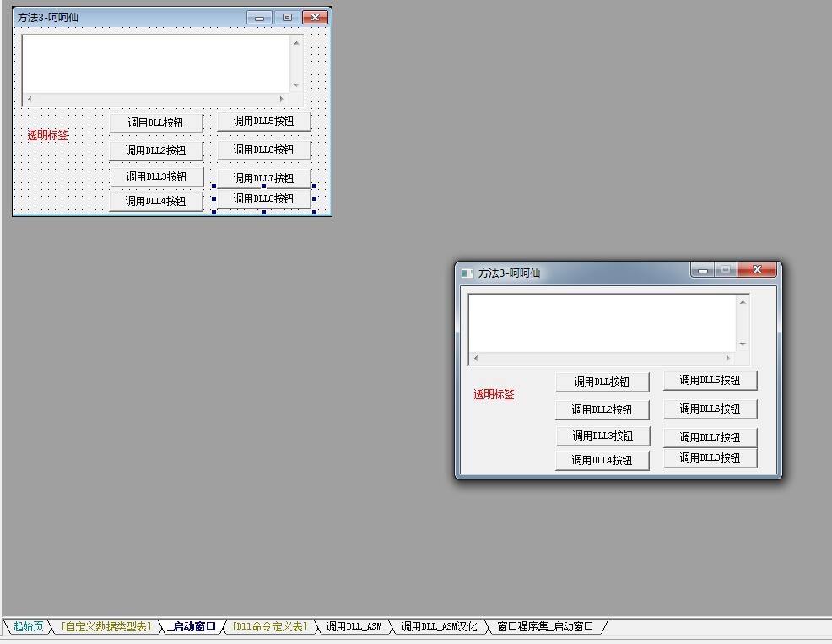The image size is (832, 644).
Task: Click 调用DLL6按钮 in the running window
Action: (710, 409)
